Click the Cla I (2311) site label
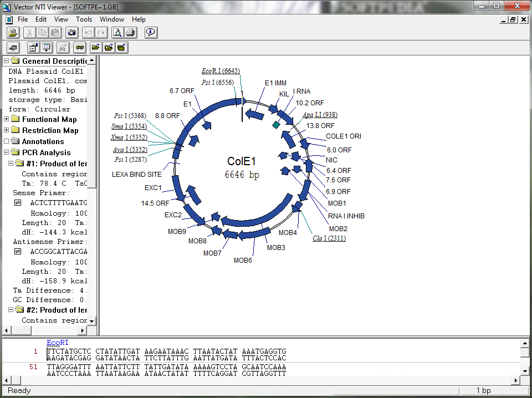This screenshot has width=532, height=398. point(329,238)
